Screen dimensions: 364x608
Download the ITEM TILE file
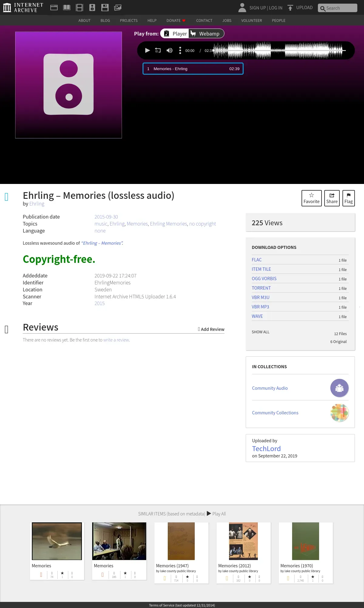tap(261, 269)
